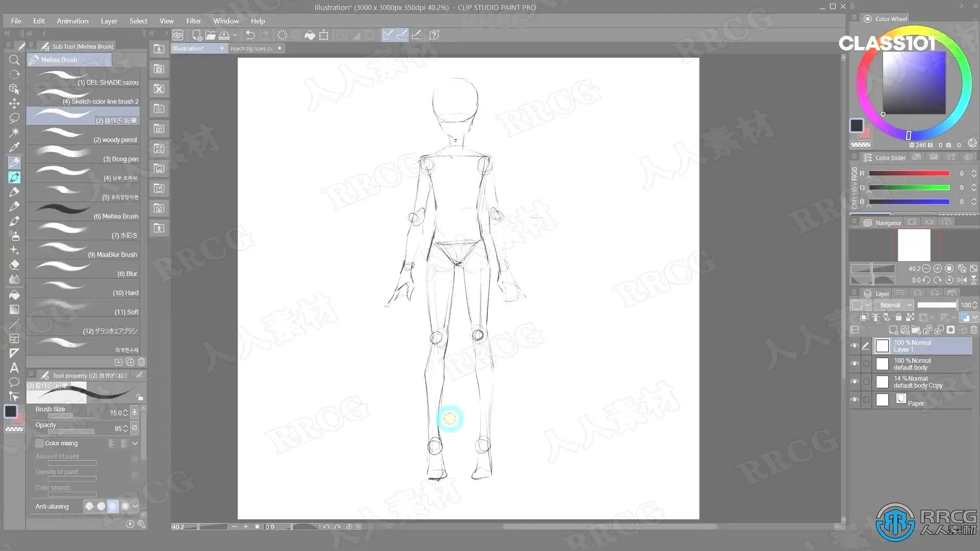Select the Eyedropper tool
This screenshot has height=551, width=980.
pos(14,147)
